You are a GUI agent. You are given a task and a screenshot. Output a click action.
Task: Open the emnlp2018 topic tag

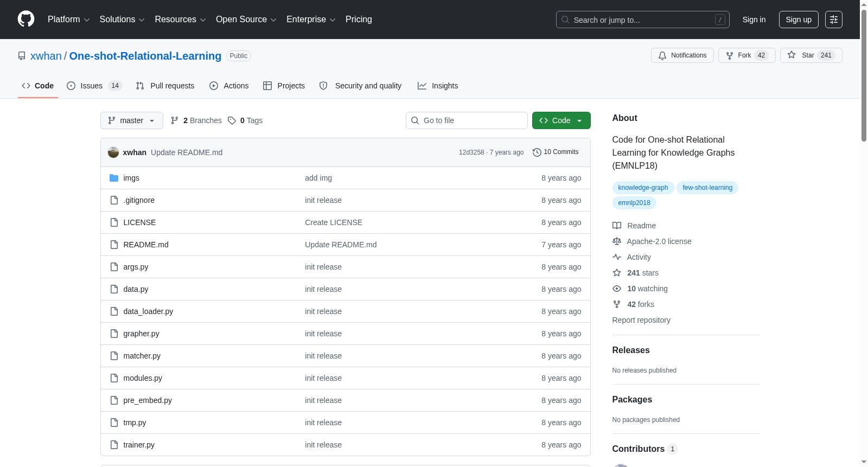(634, 203)
